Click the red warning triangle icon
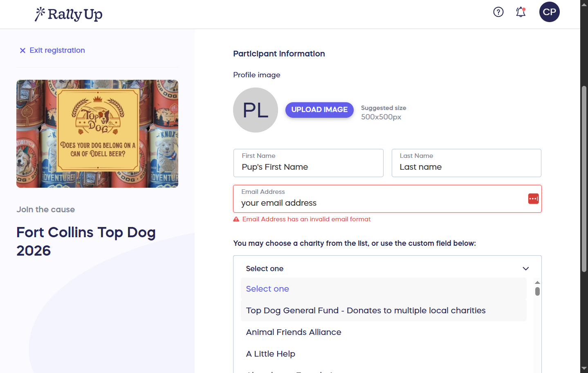 (x=236, y=219)
